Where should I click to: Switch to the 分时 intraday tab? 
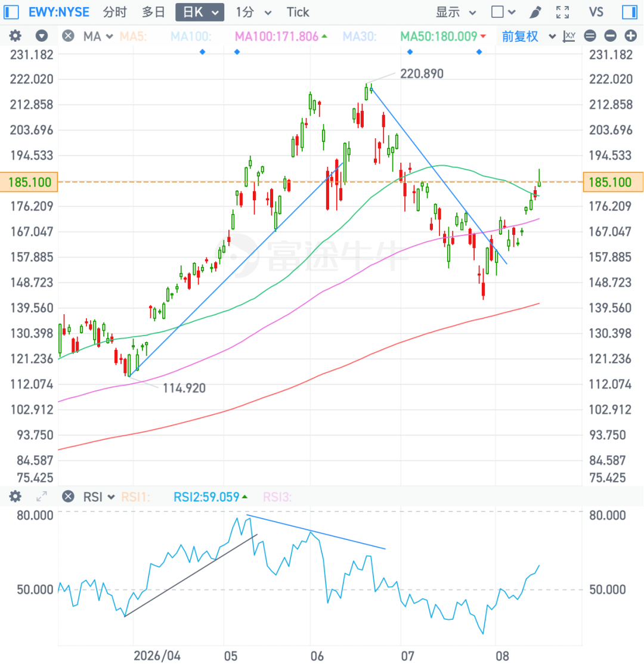point(115,13)
